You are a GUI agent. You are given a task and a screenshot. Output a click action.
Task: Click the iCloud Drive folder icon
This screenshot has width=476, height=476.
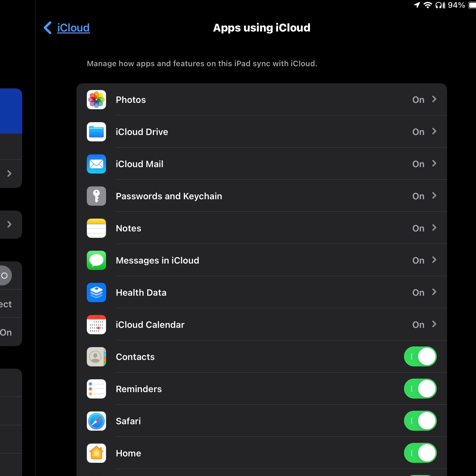pos(96,132)
